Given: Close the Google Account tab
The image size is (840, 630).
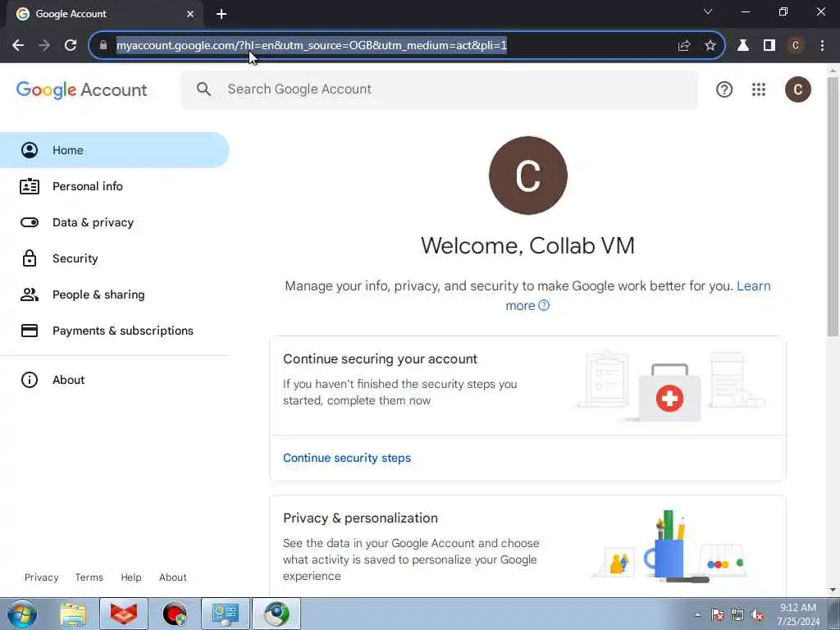Looking at the screenshot, I should coord(190,14).
